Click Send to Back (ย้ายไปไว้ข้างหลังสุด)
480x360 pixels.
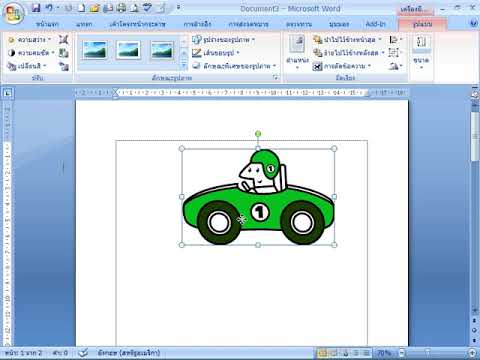tap(349, 53)
